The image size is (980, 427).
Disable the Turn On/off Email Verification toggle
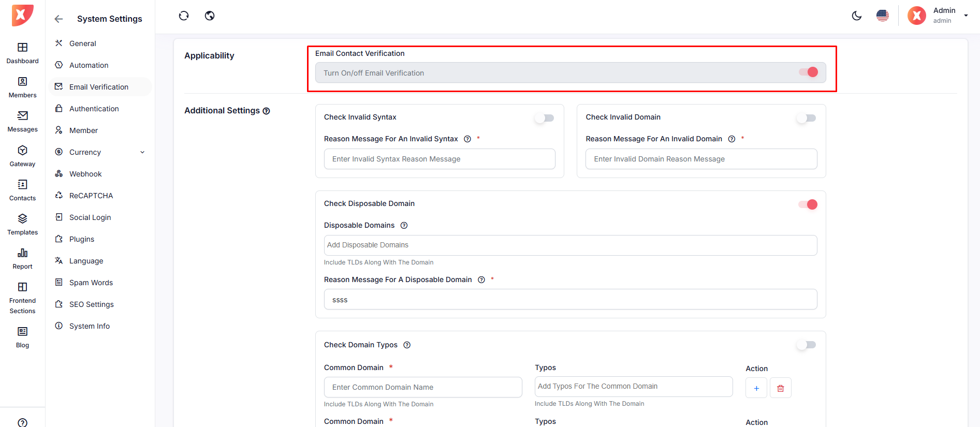(808, 72)
